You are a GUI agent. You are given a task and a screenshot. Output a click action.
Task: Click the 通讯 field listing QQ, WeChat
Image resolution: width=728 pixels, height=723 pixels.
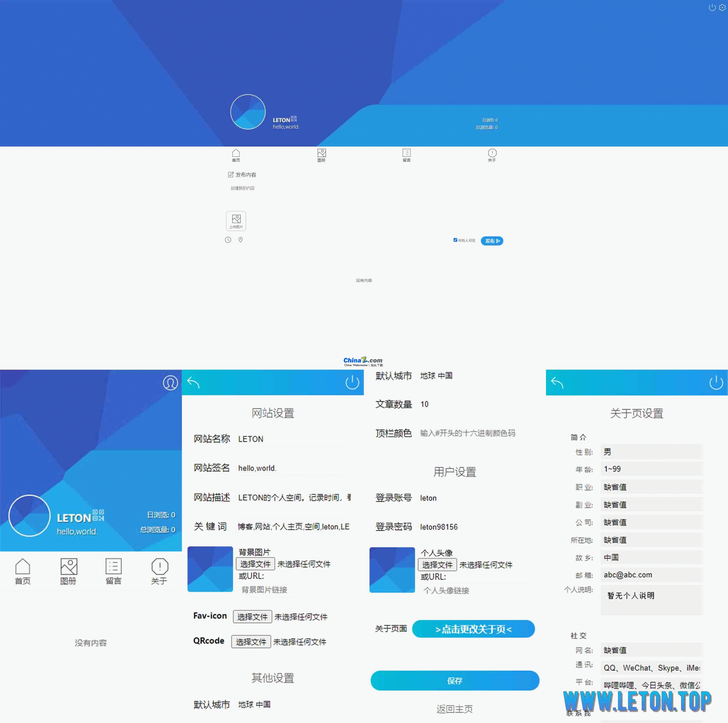pos(652,668)
